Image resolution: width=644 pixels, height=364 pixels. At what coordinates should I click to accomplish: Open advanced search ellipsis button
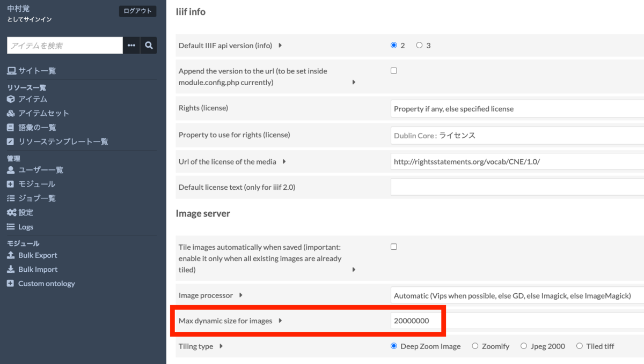(x=131, y=46)
